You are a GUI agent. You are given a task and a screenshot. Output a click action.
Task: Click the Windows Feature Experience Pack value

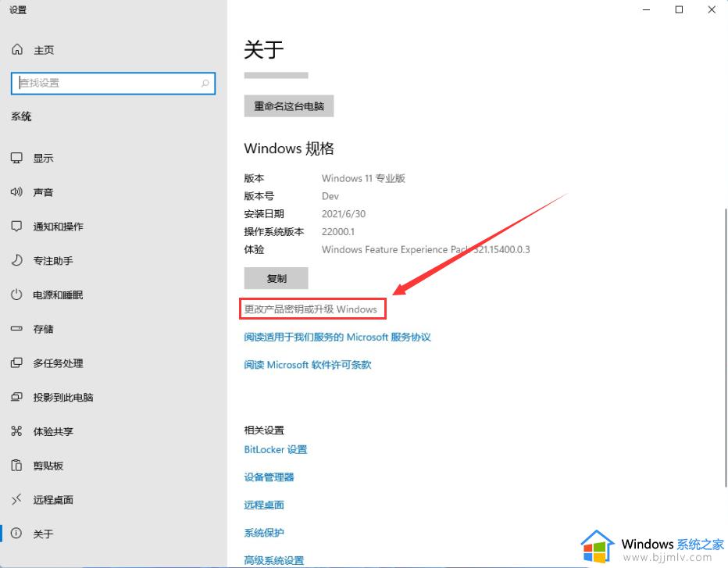(x=426, y=249)
